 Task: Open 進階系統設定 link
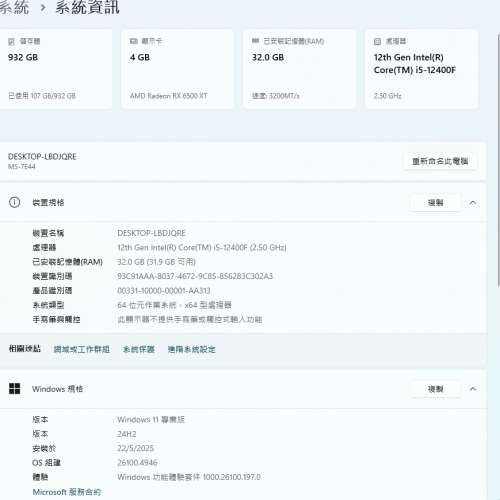click(192, 349)
